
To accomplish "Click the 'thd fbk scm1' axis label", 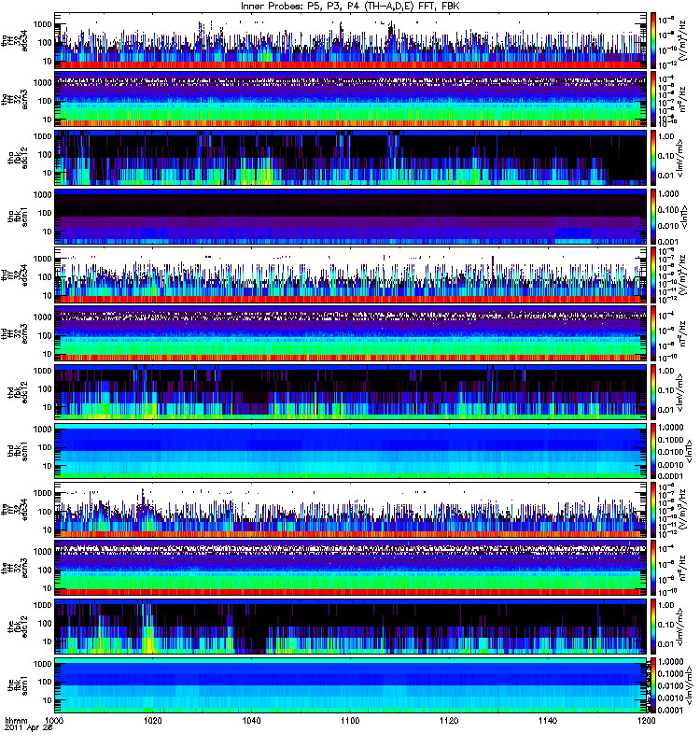I will (18, 451).
